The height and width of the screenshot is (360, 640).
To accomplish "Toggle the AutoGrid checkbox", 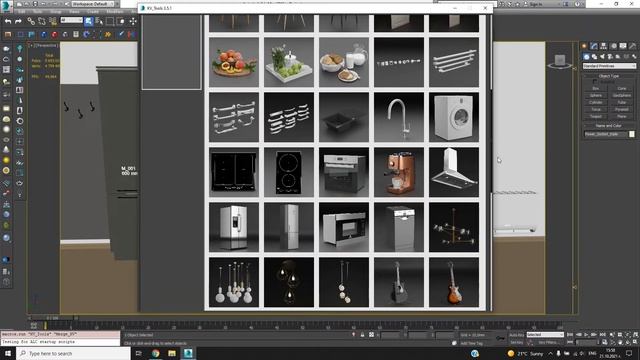I will tap(595, 82).
